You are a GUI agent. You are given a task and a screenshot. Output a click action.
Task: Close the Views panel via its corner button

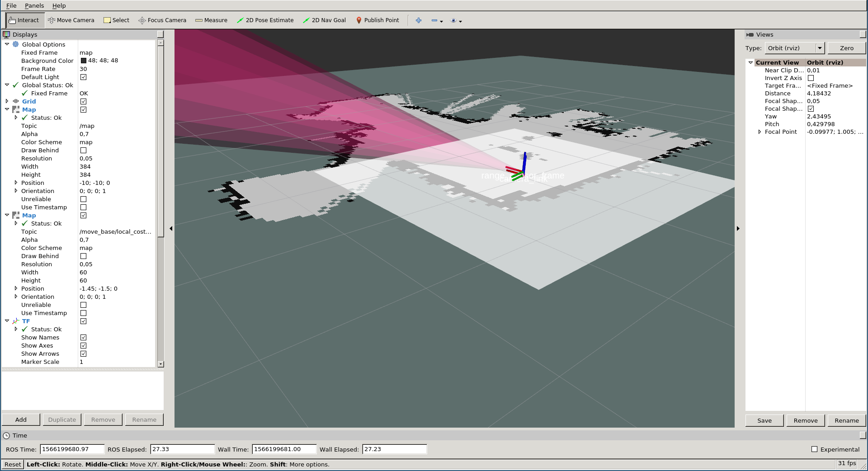863,34
